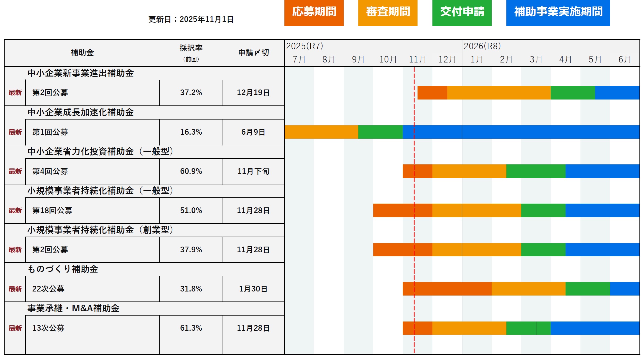Viewport: 644px width, 358px height.
Task: Click the 13次公募 row label
Action: pyautogui.click(x=48, y=328)
